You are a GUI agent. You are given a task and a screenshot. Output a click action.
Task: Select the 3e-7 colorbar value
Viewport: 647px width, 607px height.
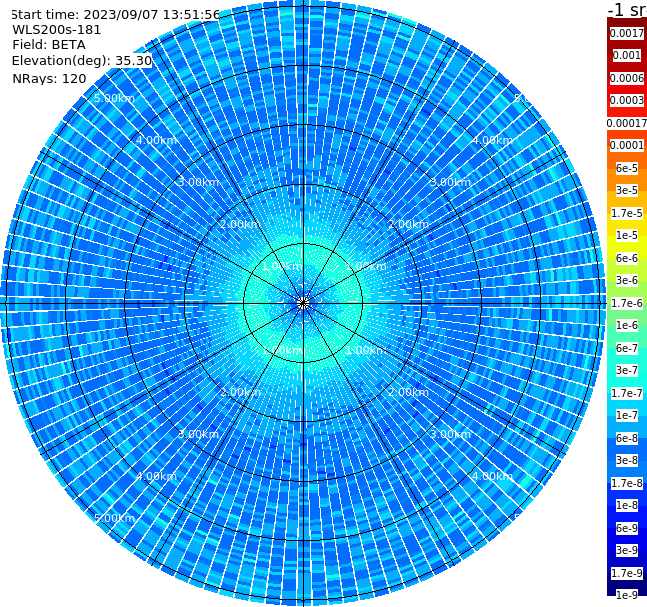coord(627,370)
